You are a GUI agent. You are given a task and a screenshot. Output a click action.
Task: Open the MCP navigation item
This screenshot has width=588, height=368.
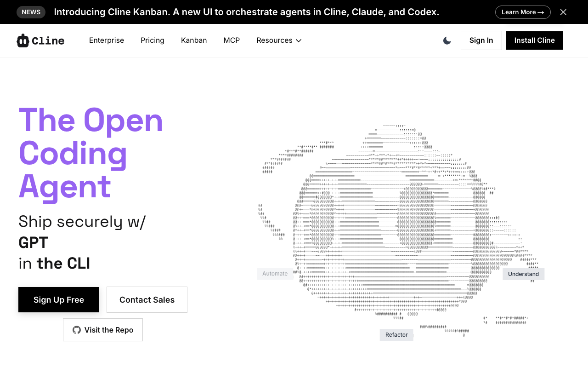232,40
